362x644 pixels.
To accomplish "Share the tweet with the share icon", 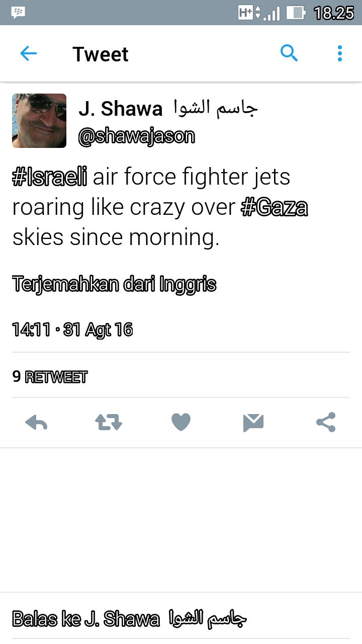I will [326, 423].
